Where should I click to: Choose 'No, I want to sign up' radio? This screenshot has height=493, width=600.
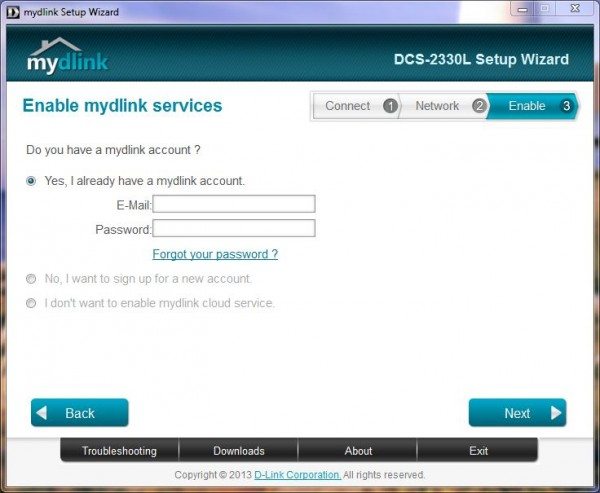[x=31, y=279]
